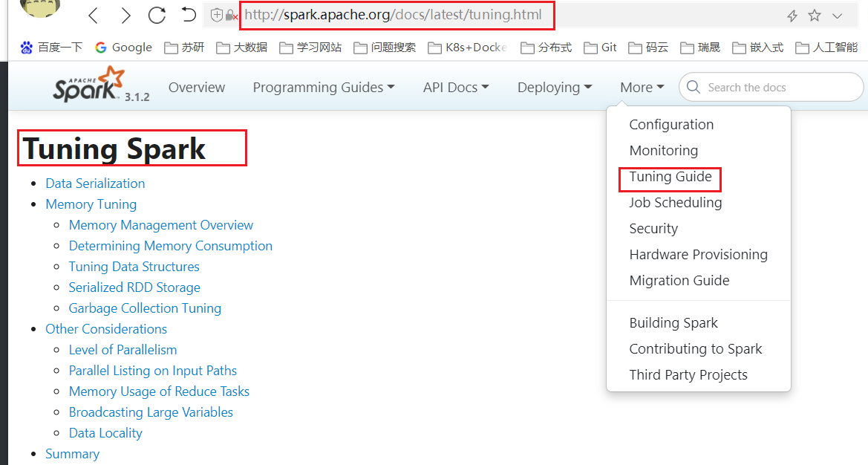This screenshot has width=868, height=465.
Task: Click the lightning bolt speed-mode icon
Action: [792, 16]
